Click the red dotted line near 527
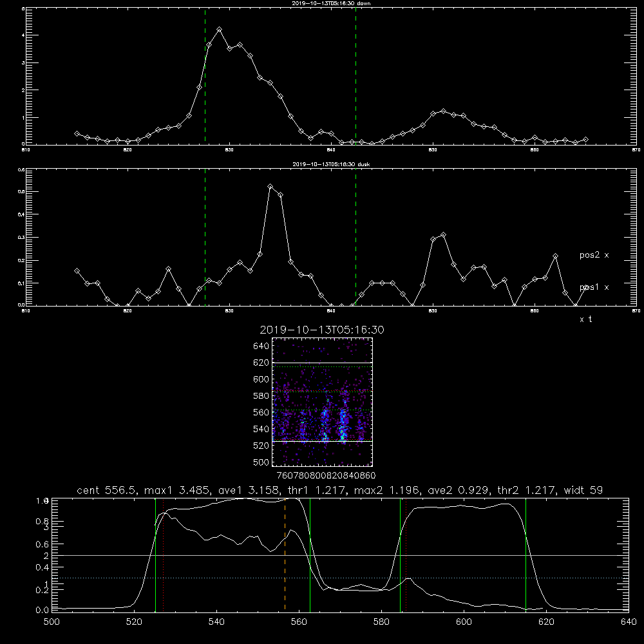 click(164, 554)
